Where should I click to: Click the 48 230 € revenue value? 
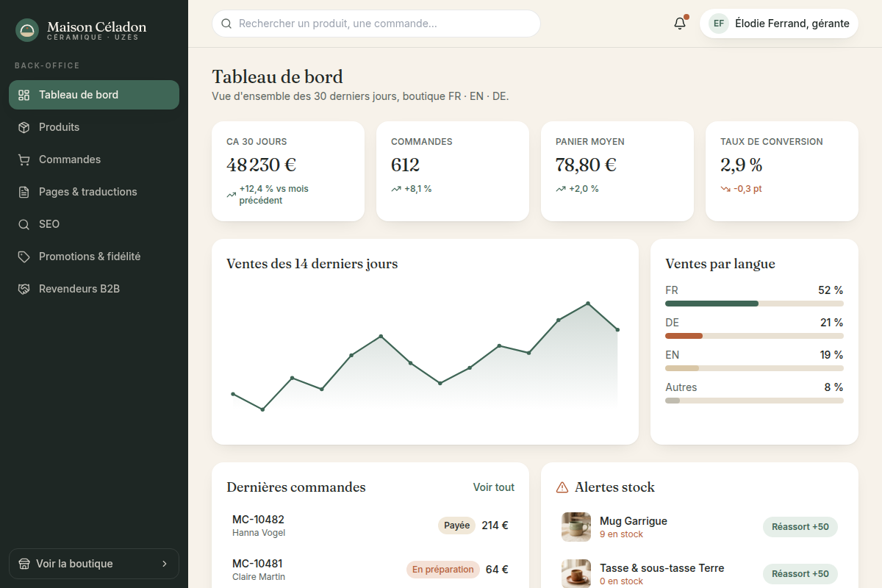(x=262, y=165)
